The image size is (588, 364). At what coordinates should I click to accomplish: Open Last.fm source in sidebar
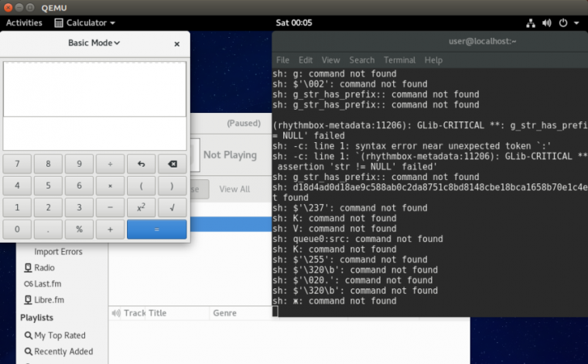[x=43, y=284]
